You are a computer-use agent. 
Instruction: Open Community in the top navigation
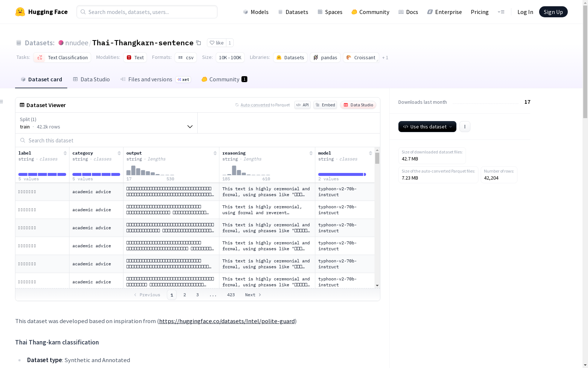[370, 12]
